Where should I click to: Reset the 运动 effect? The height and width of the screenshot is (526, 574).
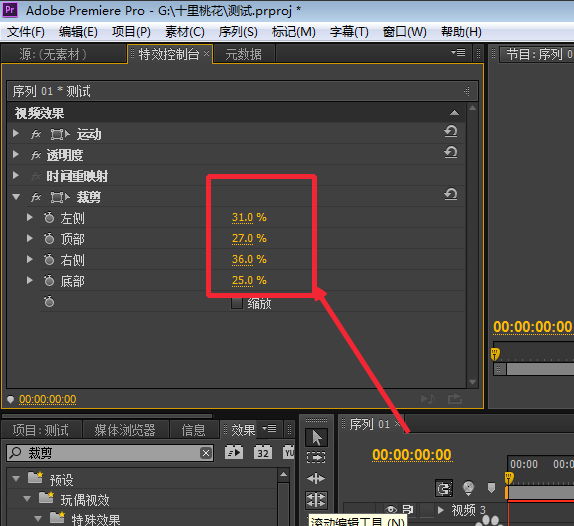[x=451, y=131]
